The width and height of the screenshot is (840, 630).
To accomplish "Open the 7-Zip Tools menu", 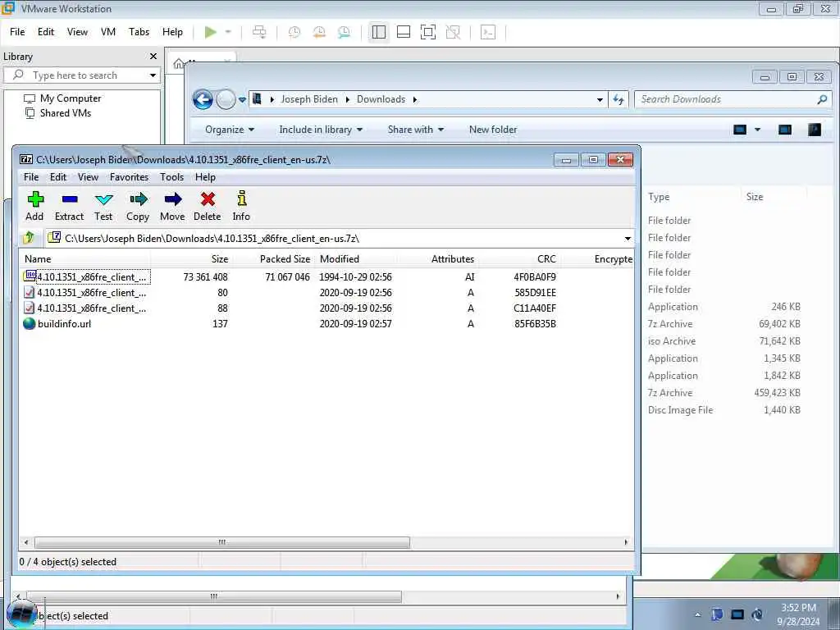I will pyautogui.click(x=172, y=177).
